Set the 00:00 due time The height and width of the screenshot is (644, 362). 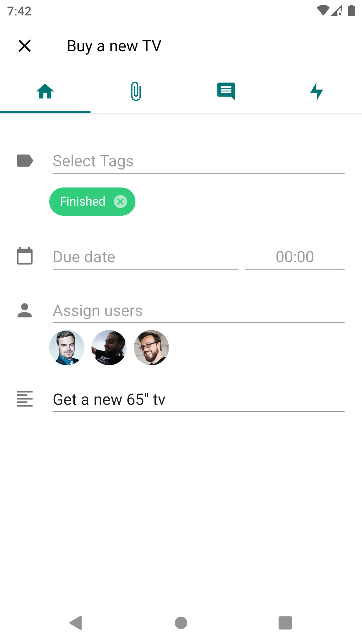coord(295,257)
